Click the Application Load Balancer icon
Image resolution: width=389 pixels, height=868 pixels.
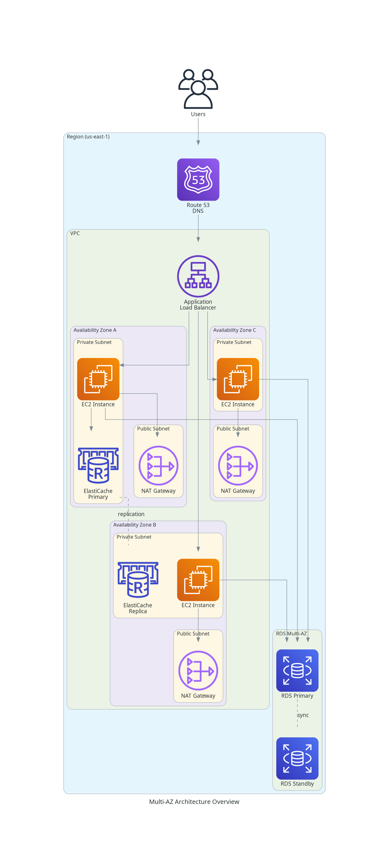pos(198,276)
